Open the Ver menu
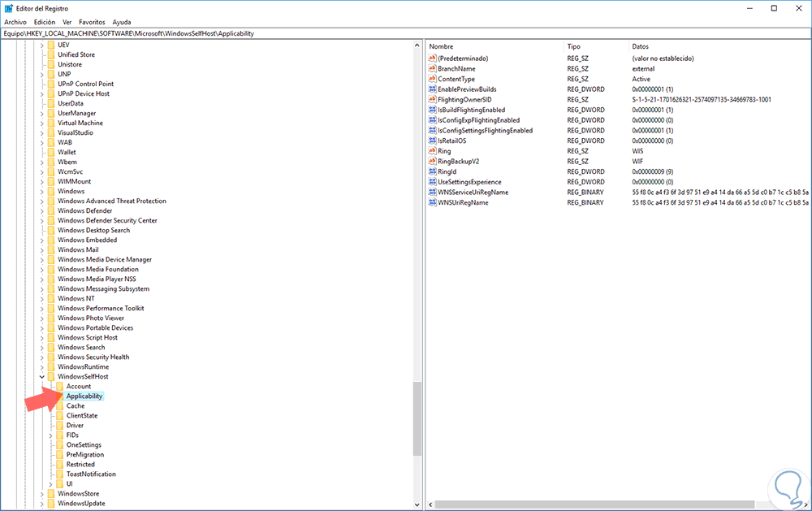The height and width of the screenshot is (511, 812). click(67, 22)
